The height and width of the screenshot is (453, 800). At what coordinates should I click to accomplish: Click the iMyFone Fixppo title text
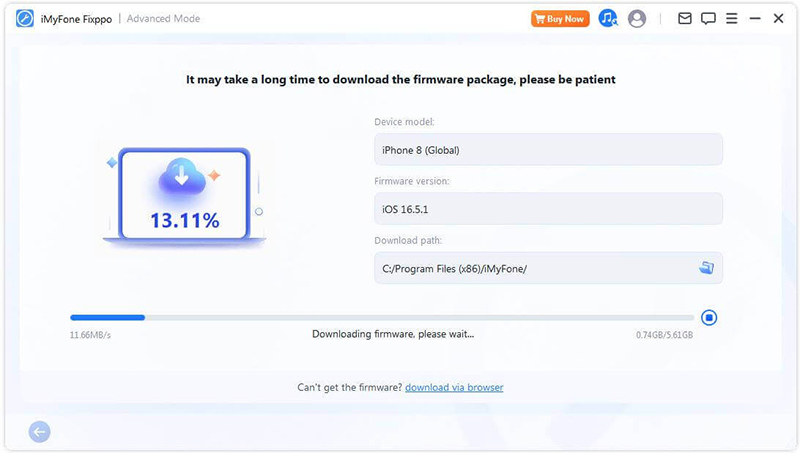(x=76, y=19)
